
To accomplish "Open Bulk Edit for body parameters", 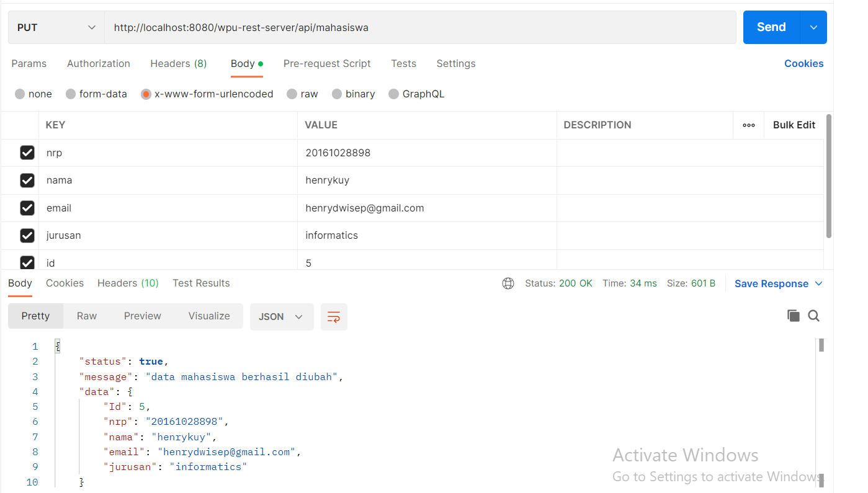I will click(794, 125).
